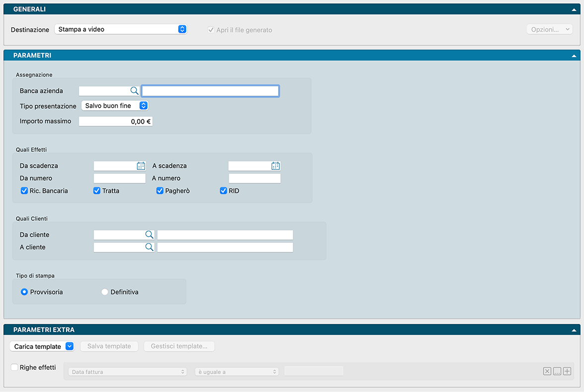
Task: Click the Importo massimo input field
Action: (116, 121)
